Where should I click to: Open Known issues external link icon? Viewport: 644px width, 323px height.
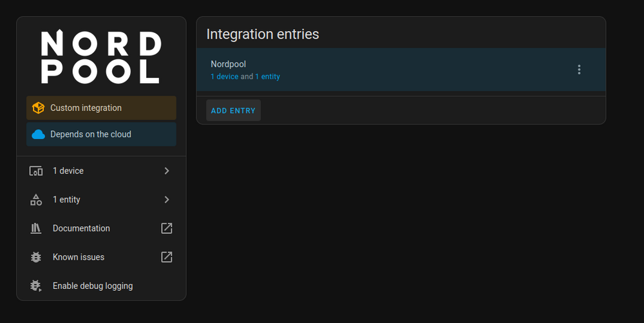point(167,257)
